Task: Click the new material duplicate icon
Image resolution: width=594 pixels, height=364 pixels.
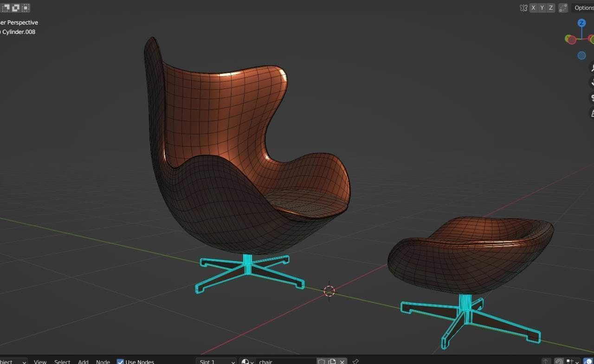Action: [x=332, y=361]
